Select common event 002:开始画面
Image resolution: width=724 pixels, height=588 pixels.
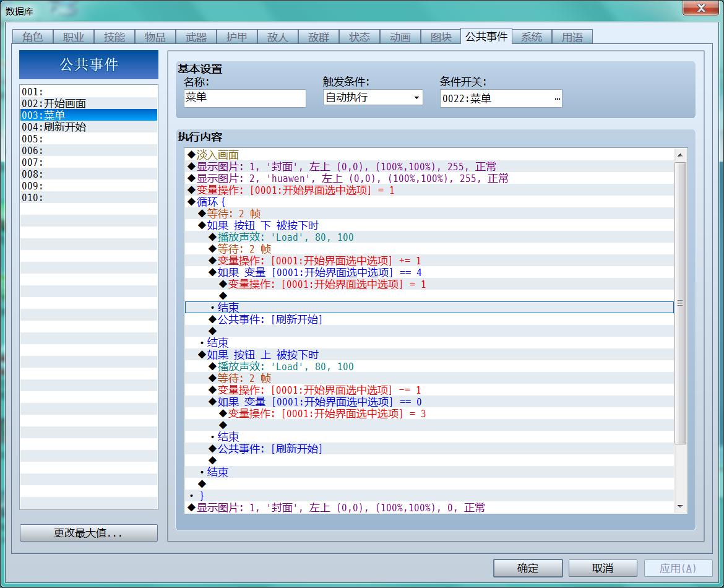click(x=88, y=103)
